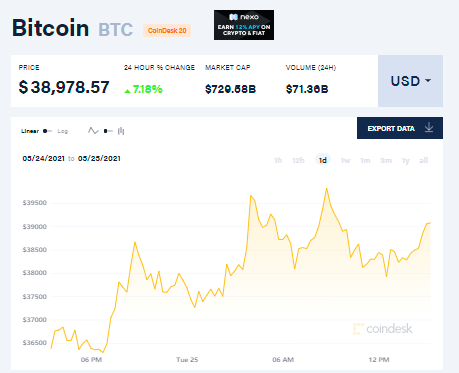Click the CoinDesk 20 badge

tap(167, 30)
